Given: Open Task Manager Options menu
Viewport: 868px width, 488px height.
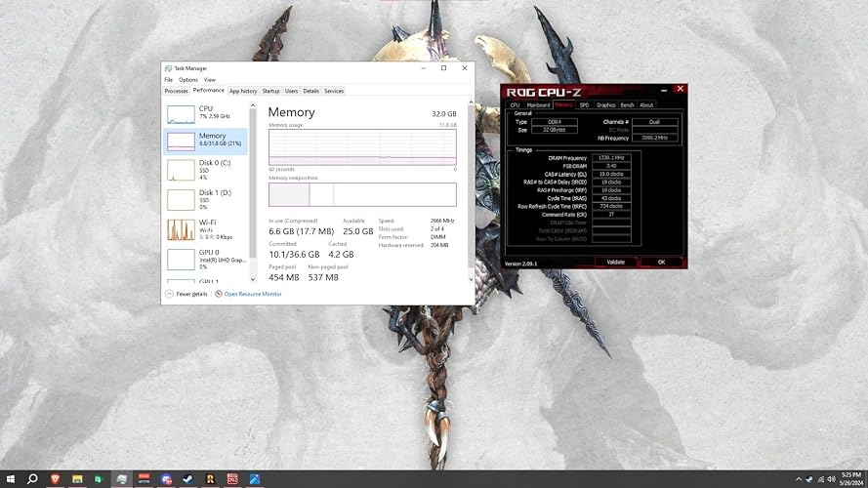Looking at the screenshot, I should (188, 80).
